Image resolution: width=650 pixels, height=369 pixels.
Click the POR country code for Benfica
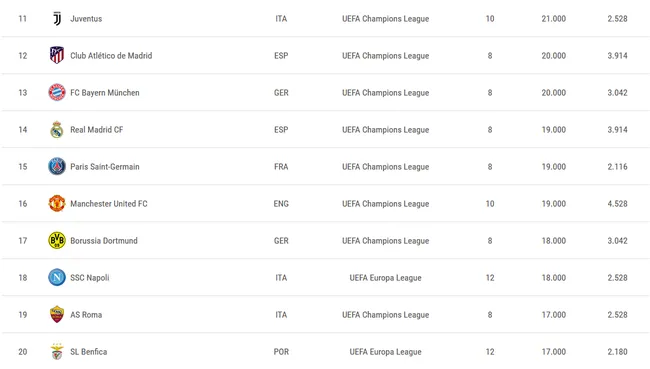tap(281, 352)
